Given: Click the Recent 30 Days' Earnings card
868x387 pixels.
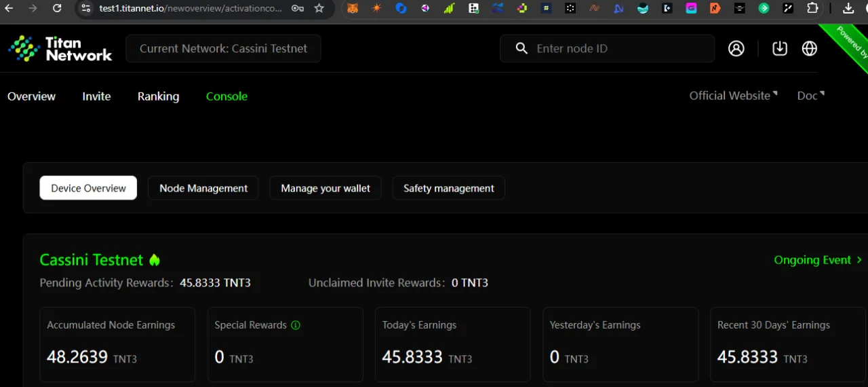Looking at the screenshot, I should pos(789,344).
